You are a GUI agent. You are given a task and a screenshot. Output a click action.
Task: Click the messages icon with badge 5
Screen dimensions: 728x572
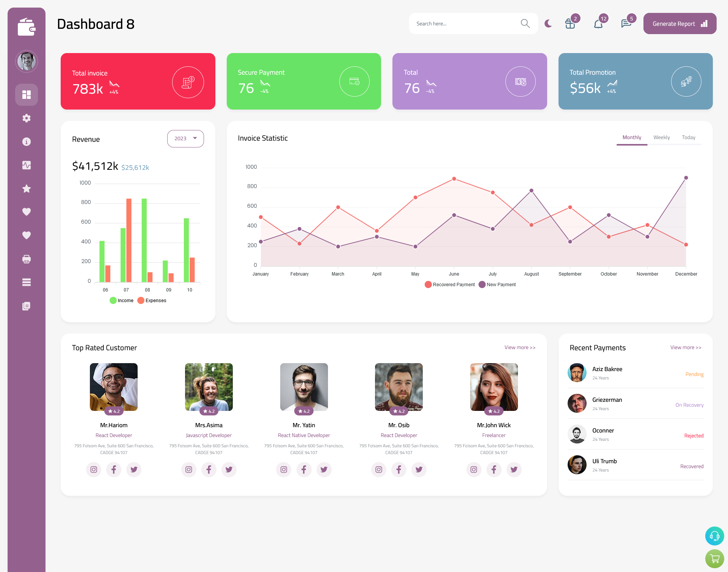[x=626, y=24]
